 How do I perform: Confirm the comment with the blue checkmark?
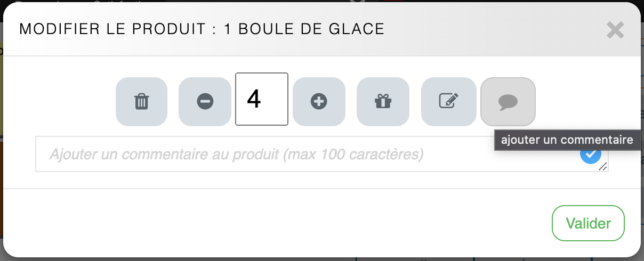pos(591,155)
